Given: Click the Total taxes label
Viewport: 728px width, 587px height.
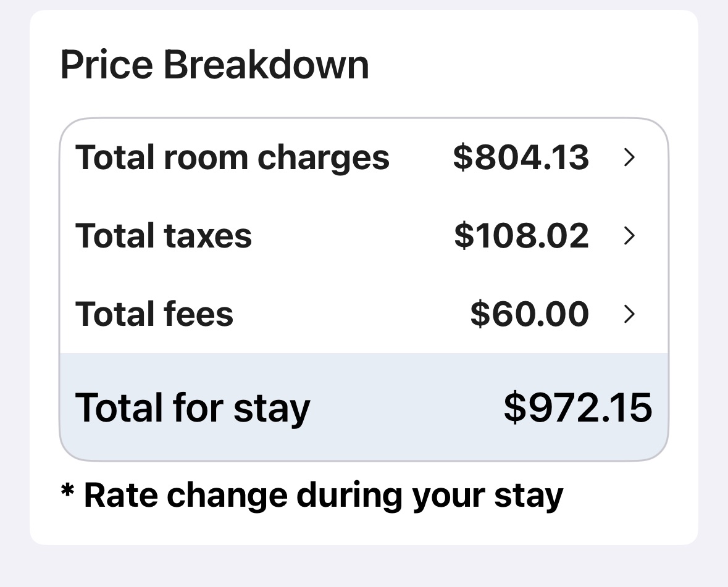Looking at the screenshot, I should pos(164,236).
